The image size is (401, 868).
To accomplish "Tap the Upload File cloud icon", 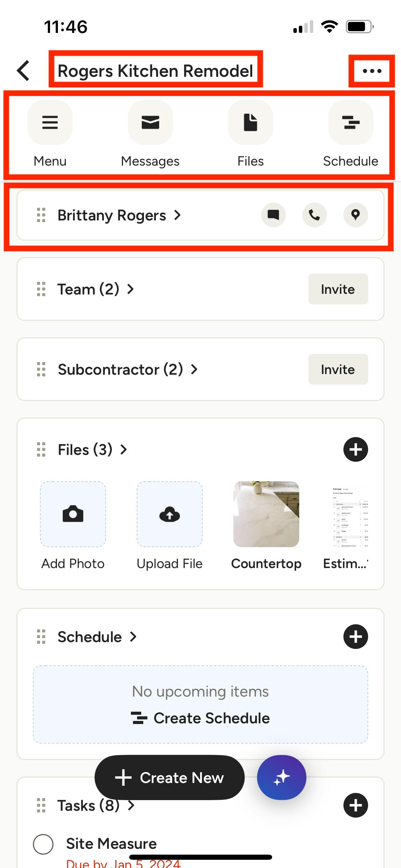I will (169, 514).
